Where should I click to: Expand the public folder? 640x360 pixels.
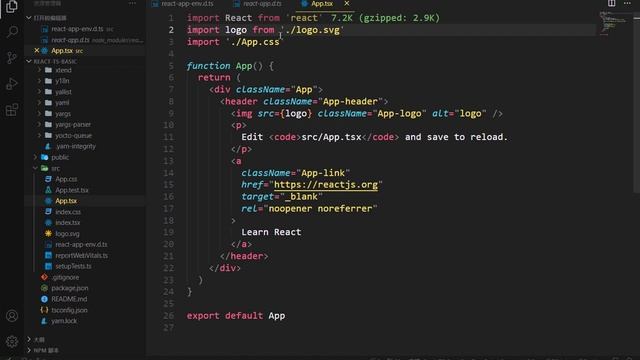pos(60,157)
